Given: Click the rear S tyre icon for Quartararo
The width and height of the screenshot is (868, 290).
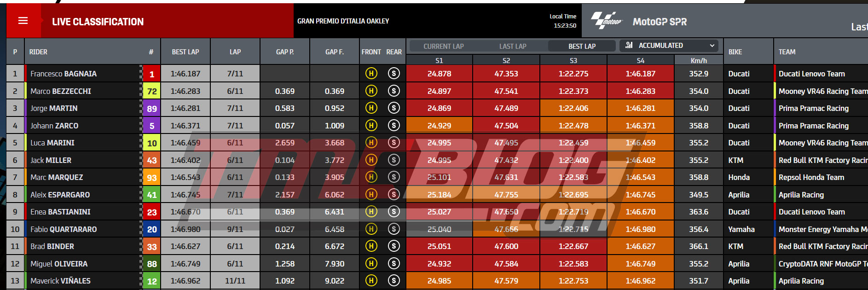Looking at the screenshot, I should pyautogui.click(x=393, y=229).
